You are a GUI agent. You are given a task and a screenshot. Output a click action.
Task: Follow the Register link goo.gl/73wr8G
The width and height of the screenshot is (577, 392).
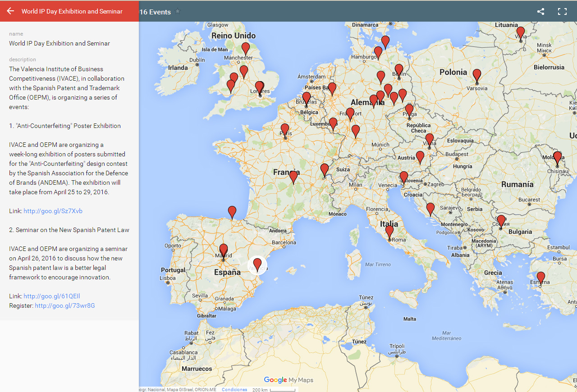tap(64, 305)
